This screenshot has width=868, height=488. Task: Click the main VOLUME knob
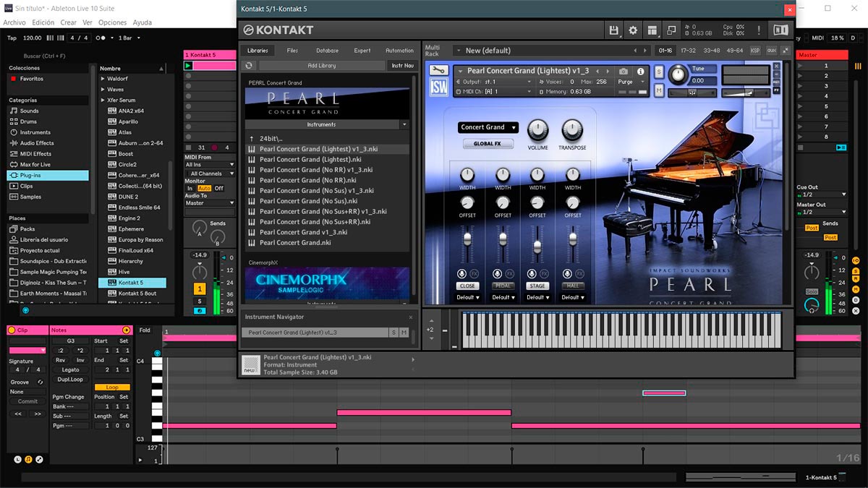click(537, 130)
